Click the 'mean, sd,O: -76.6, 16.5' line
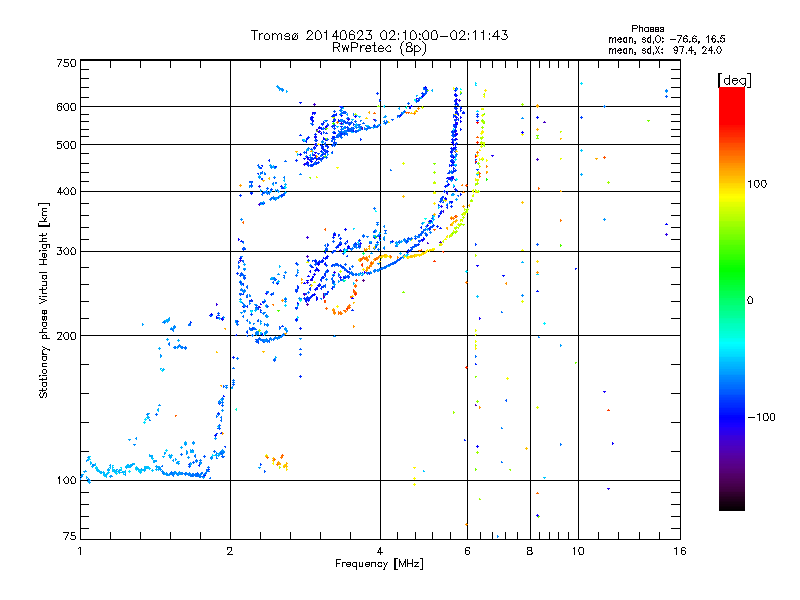 (666, 39)
